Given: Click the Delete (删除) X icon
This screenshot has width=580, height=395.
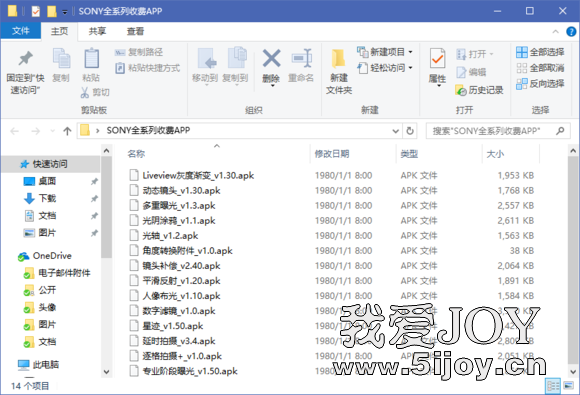Looking at the screenshot, I should tap(272, 58).
